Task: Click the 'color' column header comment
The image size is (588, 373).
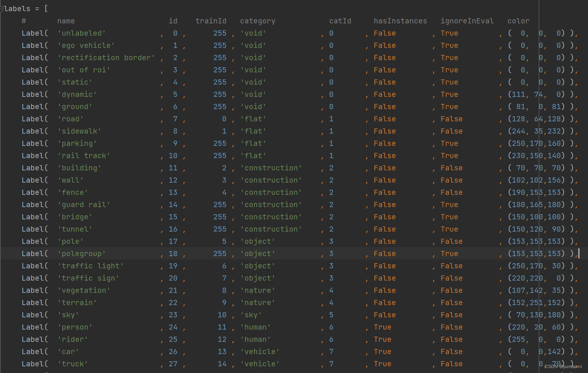Action: click(519, 21)
